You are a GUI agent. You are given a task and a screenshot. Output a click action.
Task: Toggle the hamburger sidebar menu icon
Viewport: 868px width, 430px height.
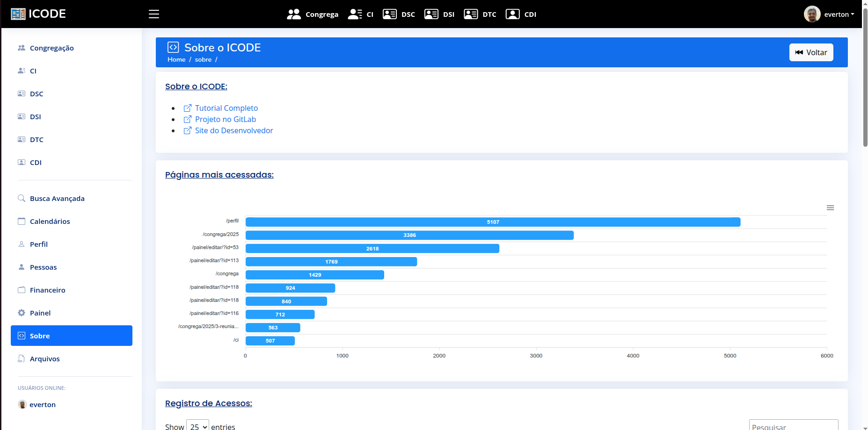pos(154,14)
